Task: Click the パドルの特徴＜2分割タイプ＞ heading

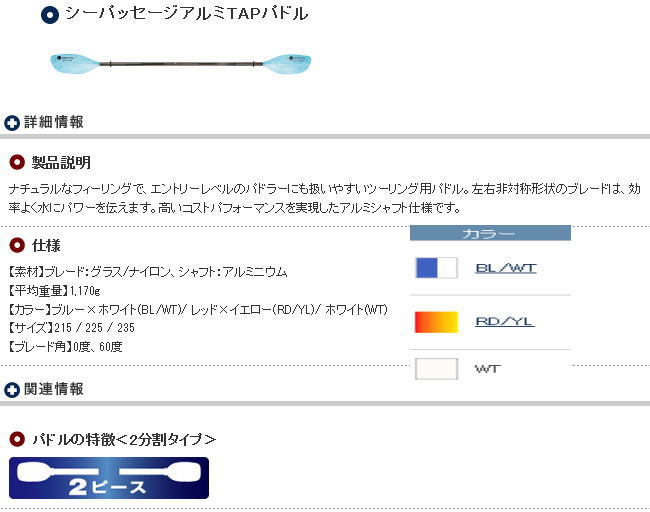Action: click(x=124, y=439)
